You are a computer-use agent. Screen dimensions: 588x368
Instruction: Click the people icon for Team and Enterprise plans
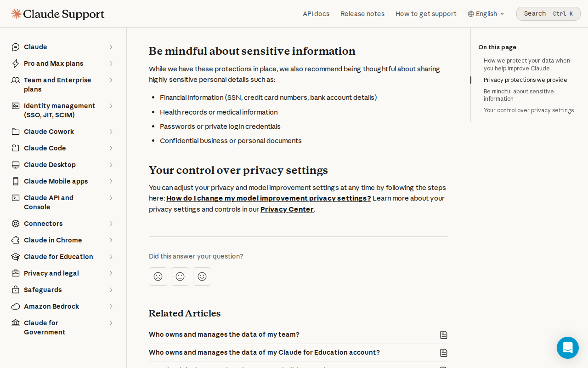click(16, 80)
